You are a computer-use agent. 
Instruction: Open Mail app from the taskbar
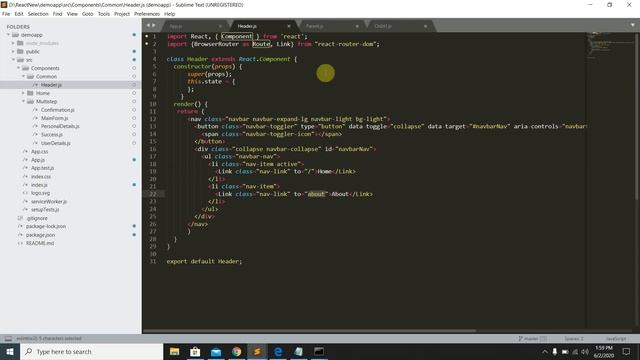216,351
